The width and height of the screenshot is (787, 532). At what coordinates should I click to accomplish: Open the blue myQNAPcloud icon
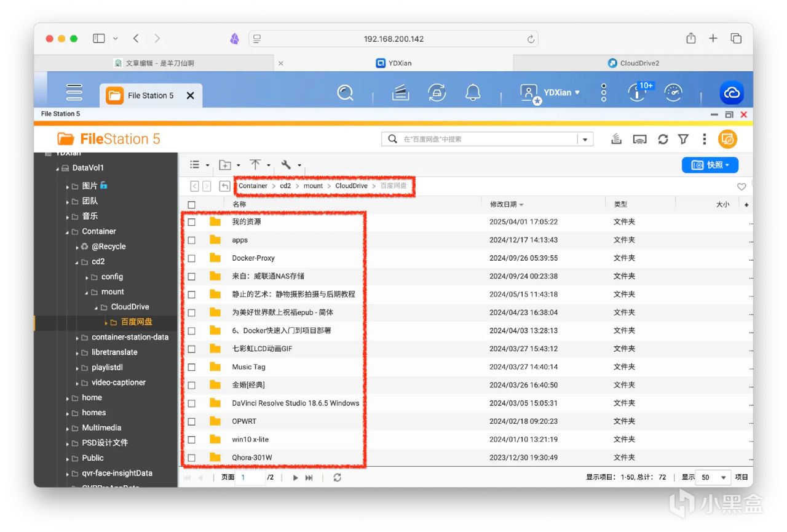pos(732,93)
